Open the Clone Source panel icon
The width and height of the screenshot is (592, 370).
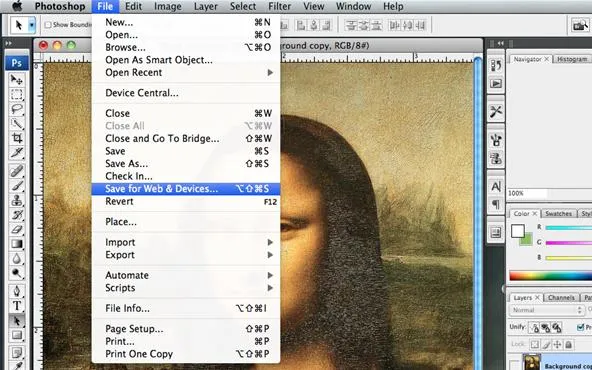(496, 158)
